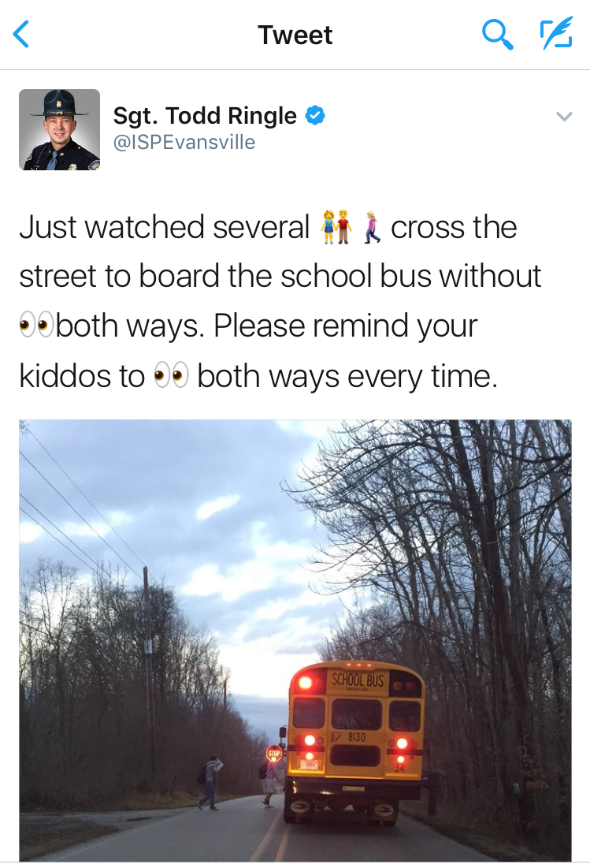Tap the yellow school bus in the photo
This screenshot has width=590, height=868.
point(355,742)
